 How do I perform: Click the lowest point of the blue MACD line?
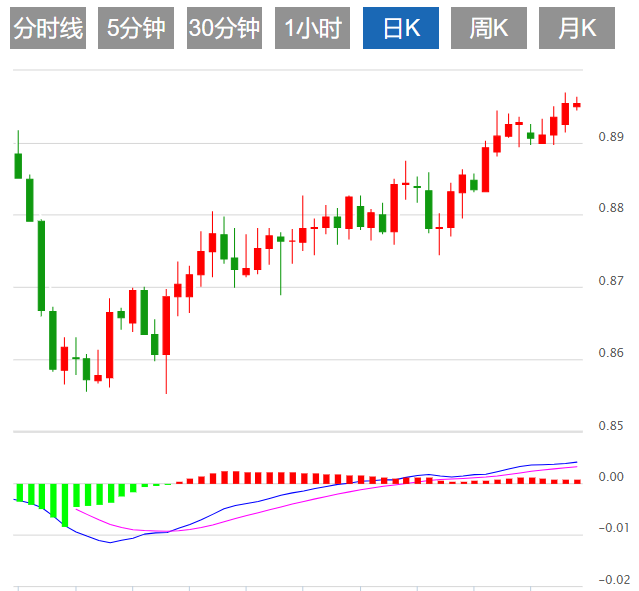point(110,543)
